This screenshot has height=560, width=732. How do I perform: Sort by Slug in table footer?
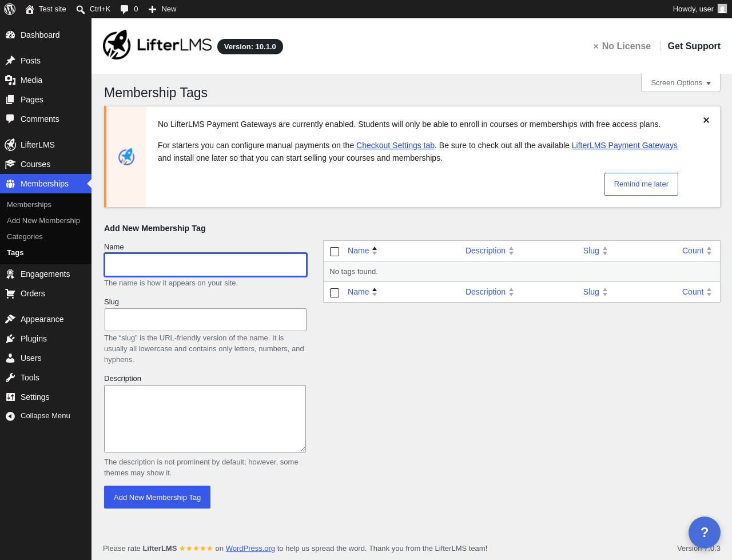tap(595, 292)
